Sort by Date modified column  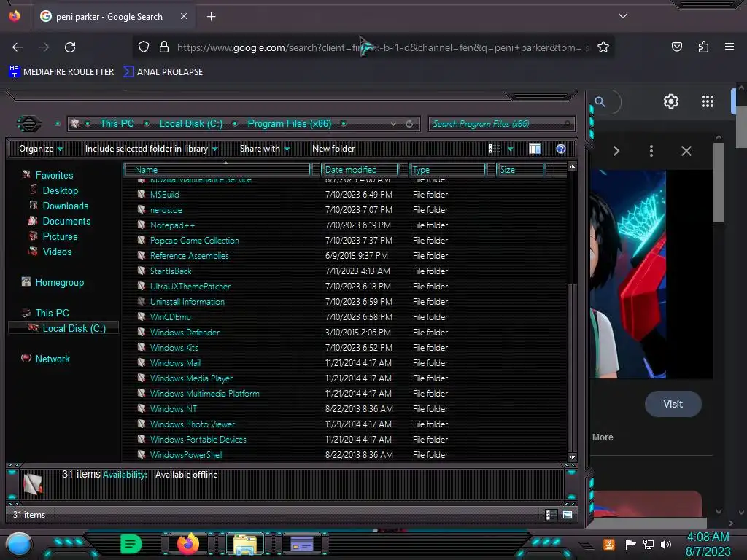pyautogui.click(x=360, y=169)
